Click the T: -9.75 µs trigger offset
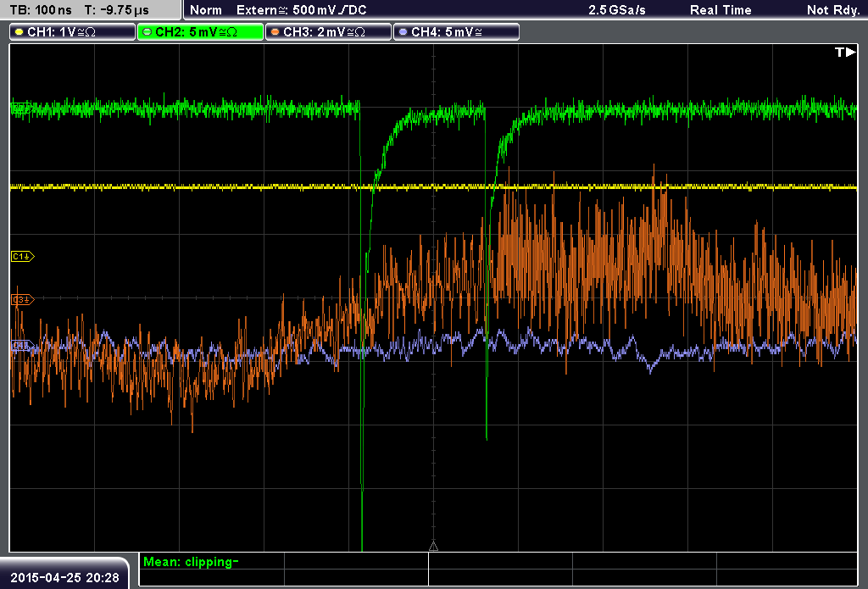 (117, 10)
